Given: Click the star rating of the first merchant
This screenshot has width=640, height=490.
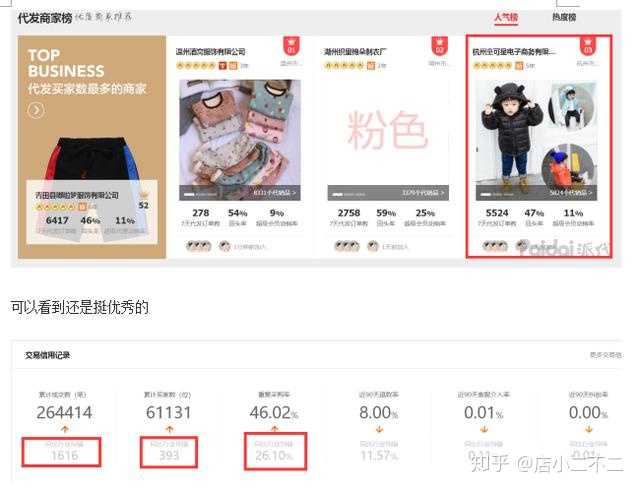Looking at the screenshot, I should pyautogui.click(x=196, y=65).
